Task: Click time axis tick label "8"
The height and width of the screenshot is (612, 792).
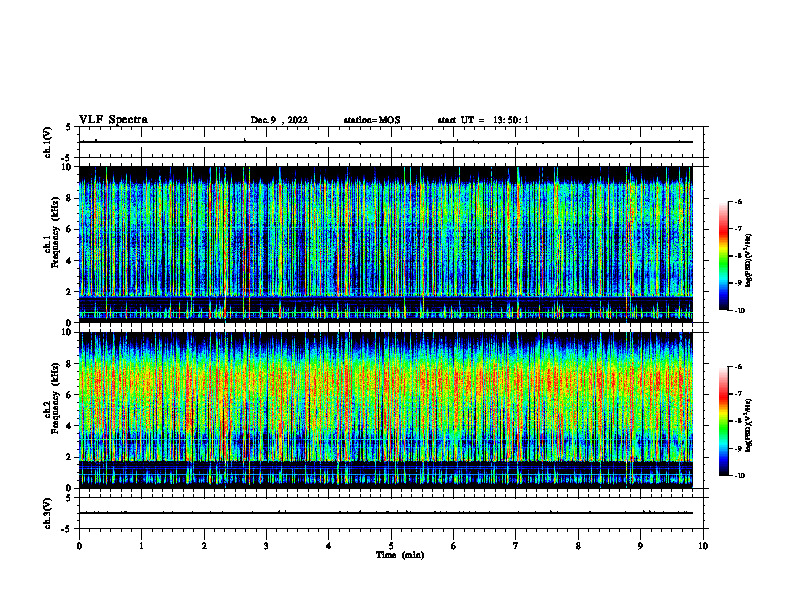Action: pyautogui.click(x=578, y=546)
